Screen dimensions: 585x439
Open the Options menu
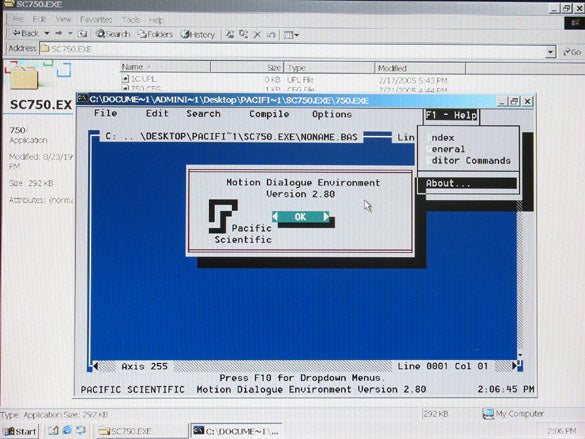[332, 114]
